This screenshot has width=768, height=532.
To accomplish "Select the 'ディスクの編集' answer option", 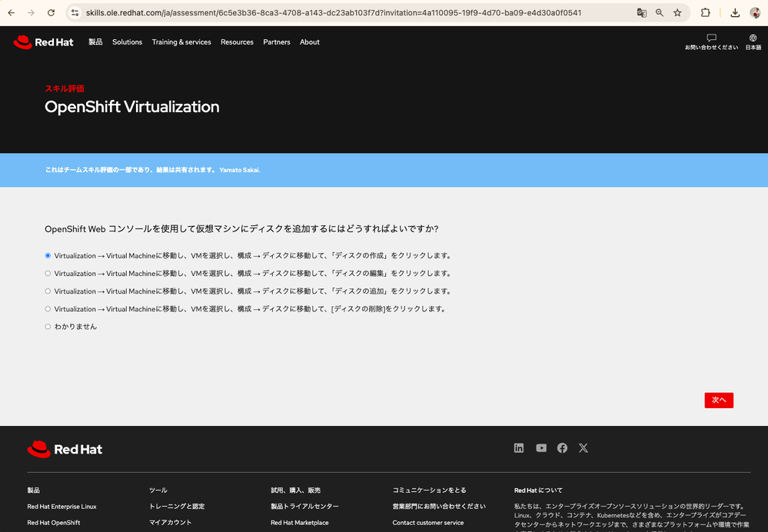I will [48, 274].
